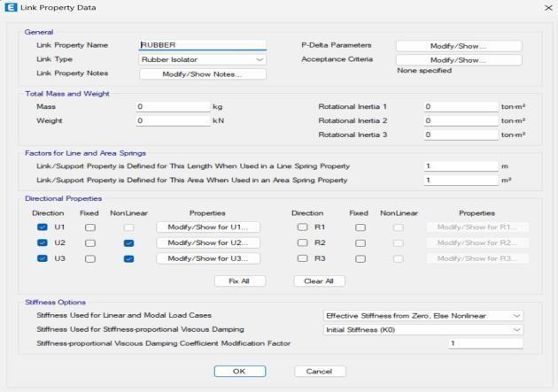Image resolution: width=558 pixels, height=392 pixels.
Task: Click Modify/Show for U2 button
Action: [x=208, y=242]
